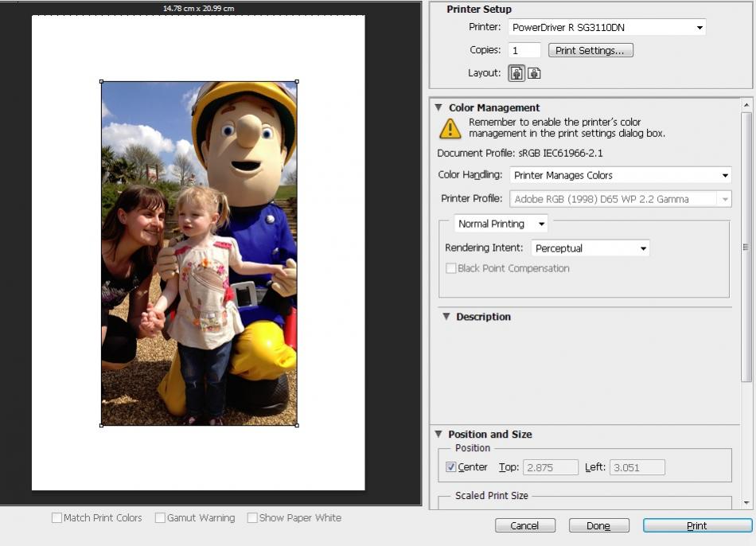The image size is (756, 546).
Task: Click the Done button
Action: point(598,525)
